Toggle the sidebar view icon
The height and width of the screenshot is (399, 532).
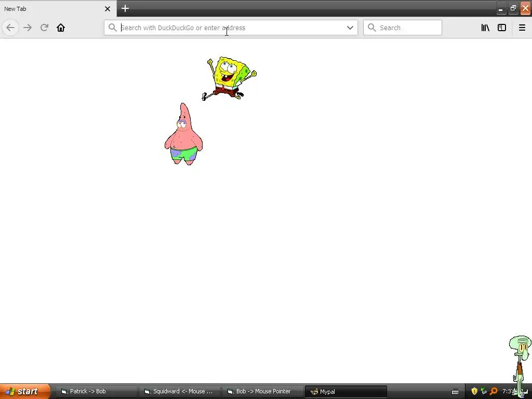tap(502, 28)
